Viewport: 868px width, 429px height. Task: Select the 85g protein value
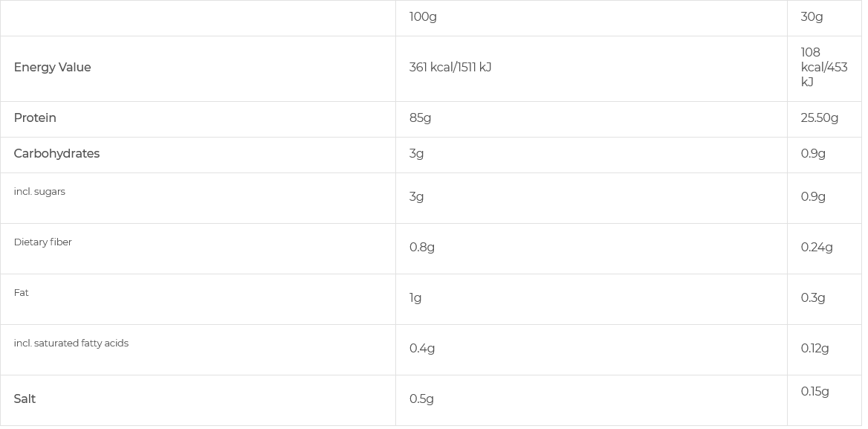coord(420,118)
